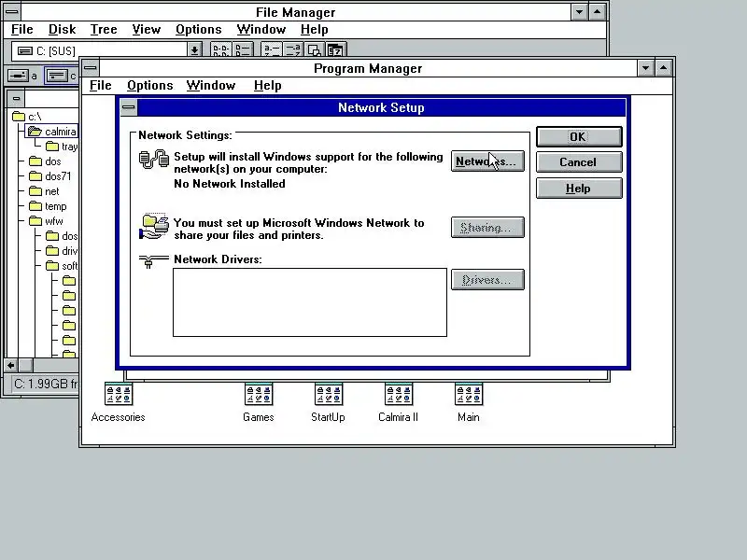Select the calmira folder in File Manager tree

[51, 132]
